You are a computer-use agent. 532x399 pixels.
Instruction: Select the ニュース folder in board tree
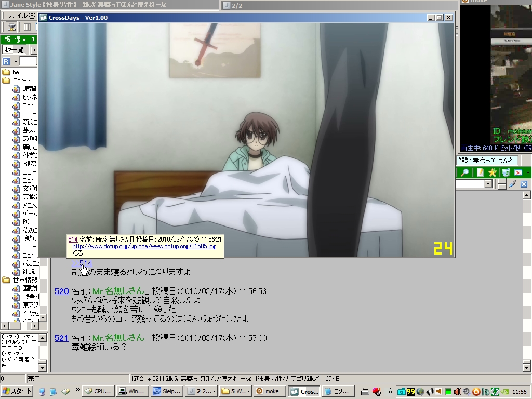pyautogui.click(x=22, y=81)
